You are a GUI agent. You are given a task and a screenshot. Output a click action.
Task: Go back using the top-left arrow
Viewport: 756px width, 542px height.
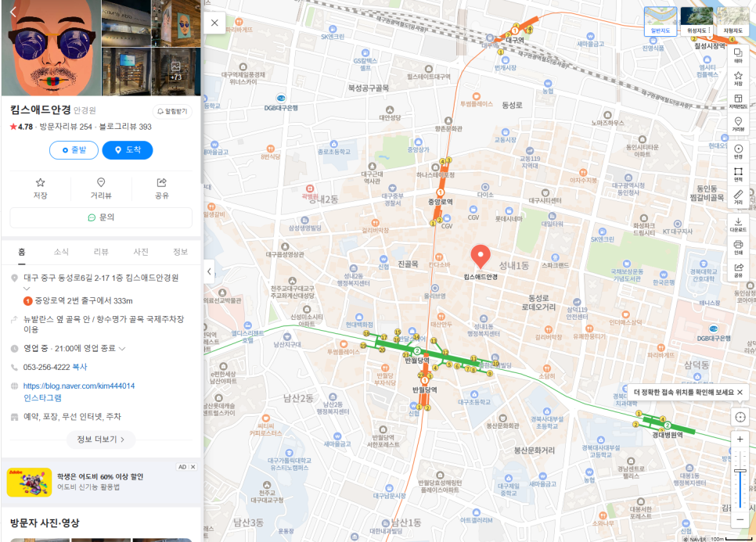tap(13, 12)
